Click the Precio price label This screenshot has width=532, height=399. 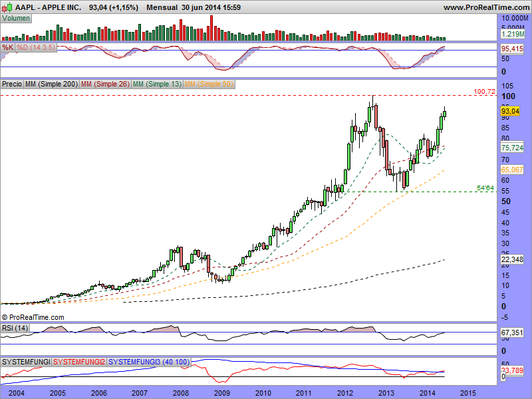12,84
